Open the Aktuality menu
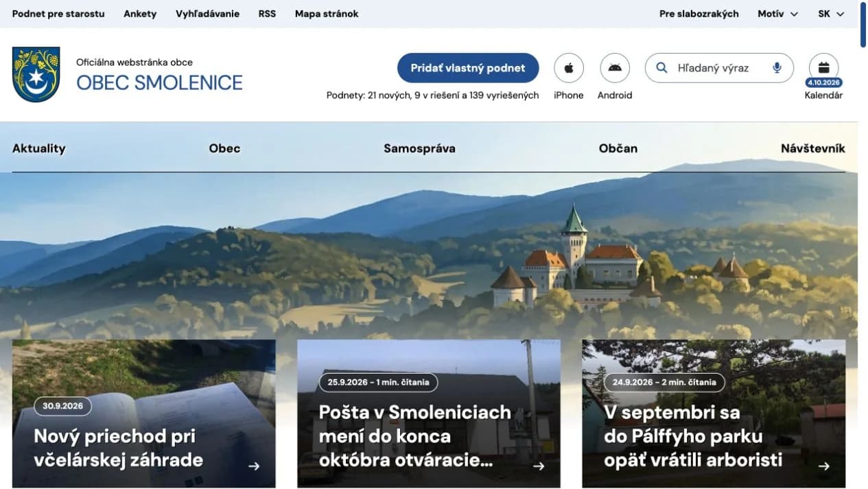The image size is (868, 489). (x=39, y=148)
